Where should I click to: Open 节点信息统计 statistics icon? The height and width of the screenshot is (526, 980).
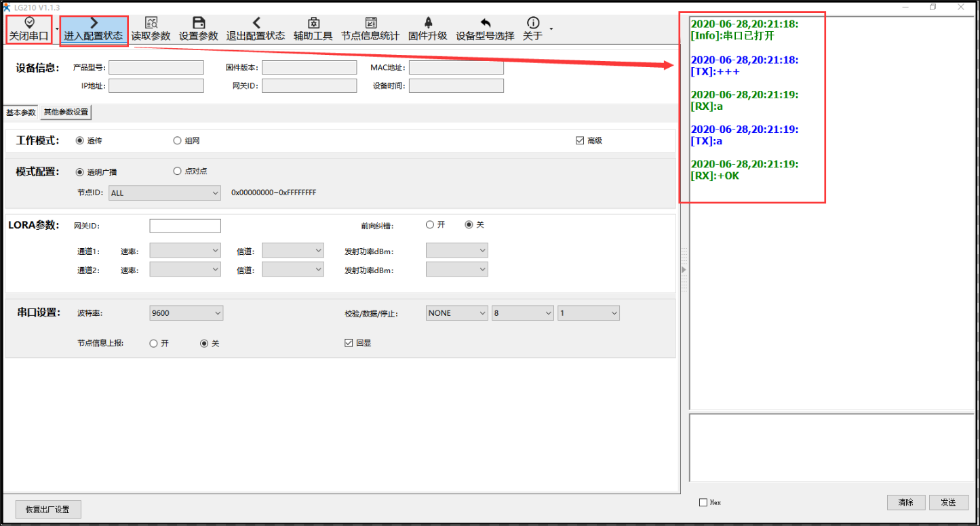pyautogui.click(x=370, y=24)
